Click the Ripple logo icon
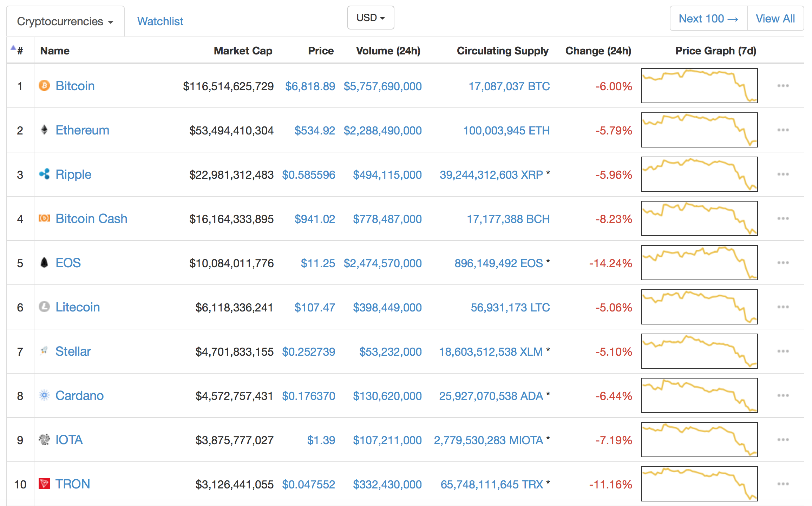 click(44, 174)
